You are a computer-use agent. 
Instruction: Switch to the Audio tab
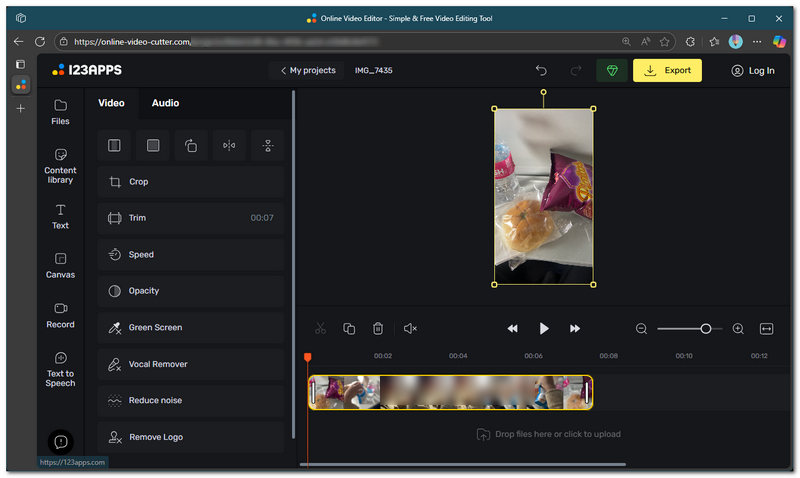pos(165,103)
